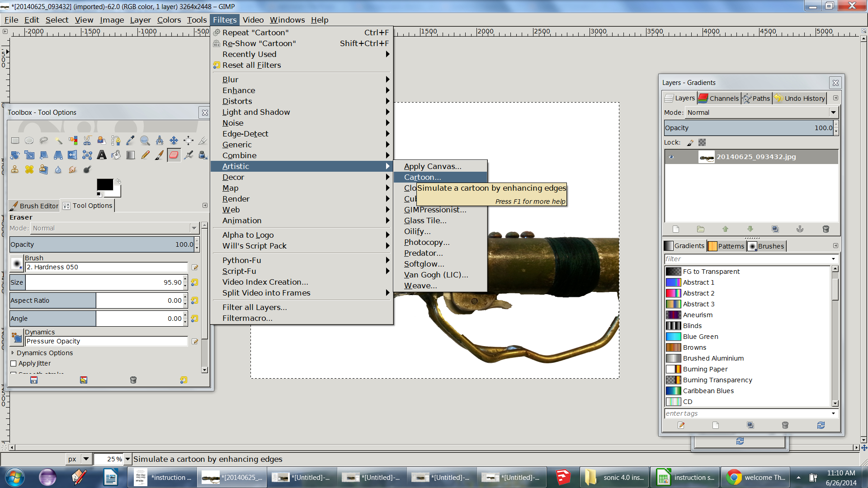This screenshot has height=488, width=868.
Task: Click Repeat "Cartoon" menu entry
Action: click(x=302, y=33)
